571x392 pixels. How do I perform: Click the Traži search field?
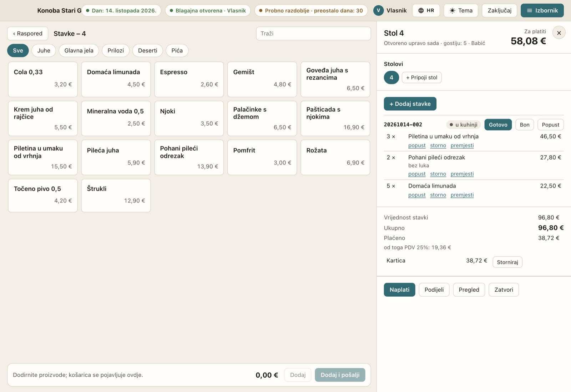tap(313, 34)
